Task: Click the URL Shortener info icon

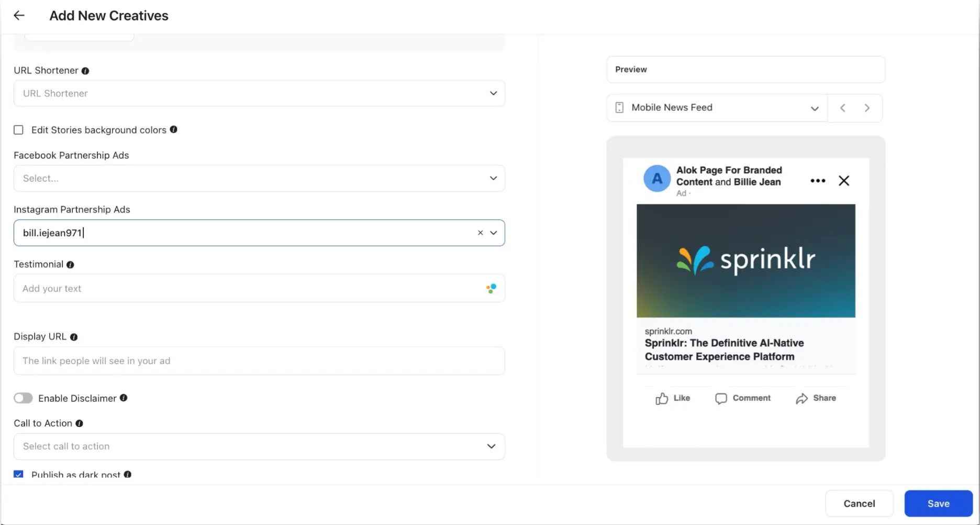Action: (x=85, y=71)
